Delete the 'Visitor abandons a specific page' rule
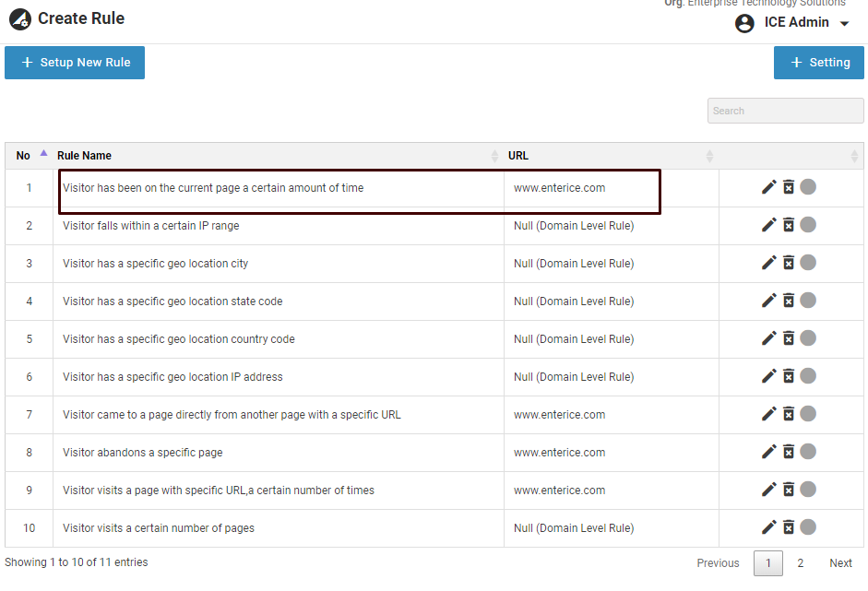 789,452
